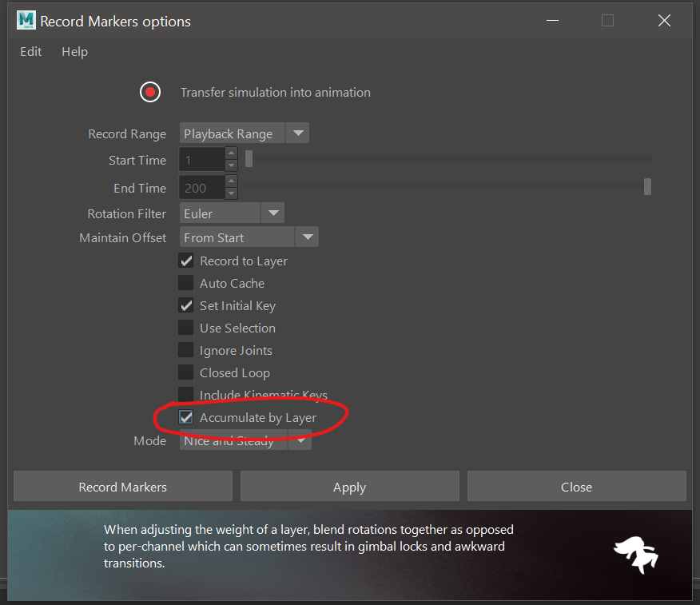Click the Start Time slider handle
Image resolution: width=700 pixels, height=605 pixels.
249,158
